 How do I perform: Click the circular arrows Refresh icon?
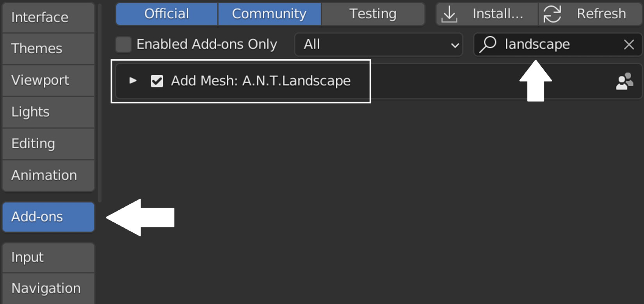pos(552,14)
